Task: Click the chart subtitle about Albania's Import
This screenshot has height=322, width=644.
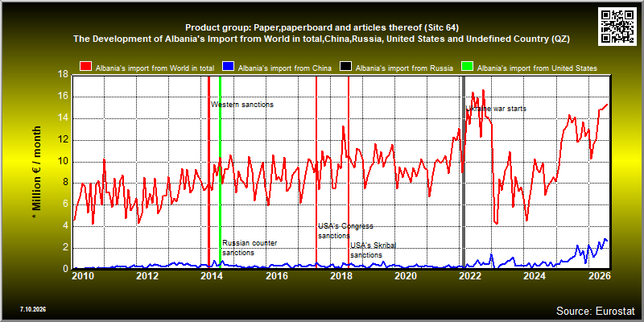Action: coord(322,39)
